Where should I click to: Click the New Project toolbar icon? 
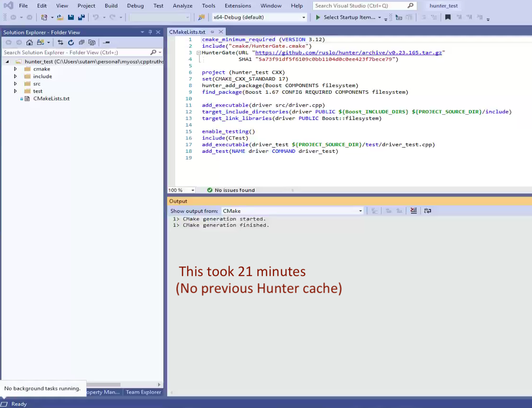(44, 17)
